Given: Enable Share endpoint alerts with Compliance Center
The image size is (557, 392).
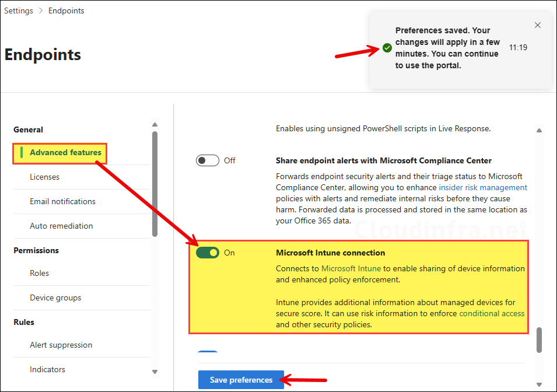Looking at the screenshot, I should coord(208,160).
